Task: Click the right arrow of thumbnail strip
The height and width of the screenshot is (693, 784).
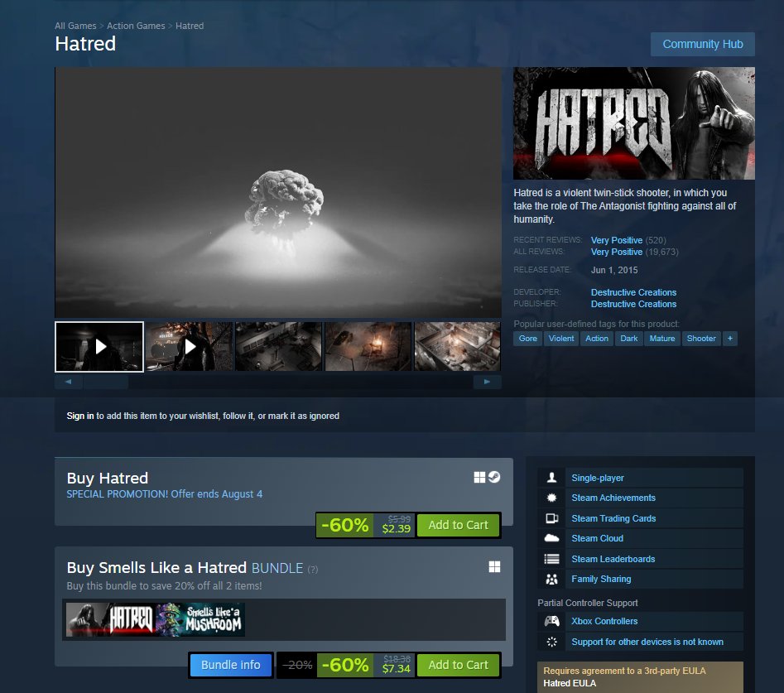Action: [487, 382]
